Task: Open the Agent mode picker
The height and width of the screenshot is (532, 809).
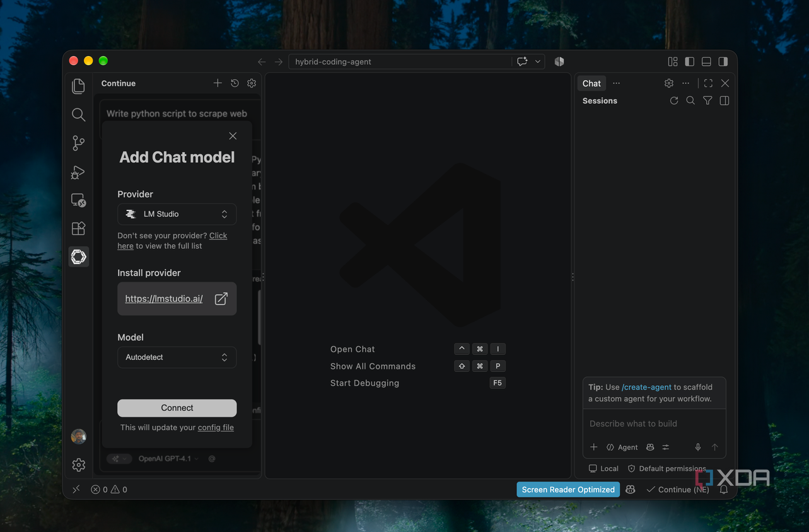Action: [622, 448]
